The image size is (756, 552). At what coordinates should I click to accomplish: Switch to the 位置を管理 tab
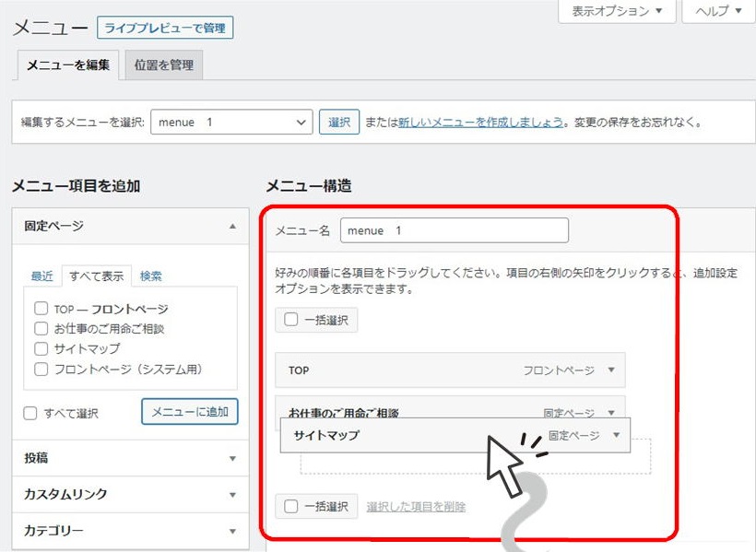pos(163,65)
